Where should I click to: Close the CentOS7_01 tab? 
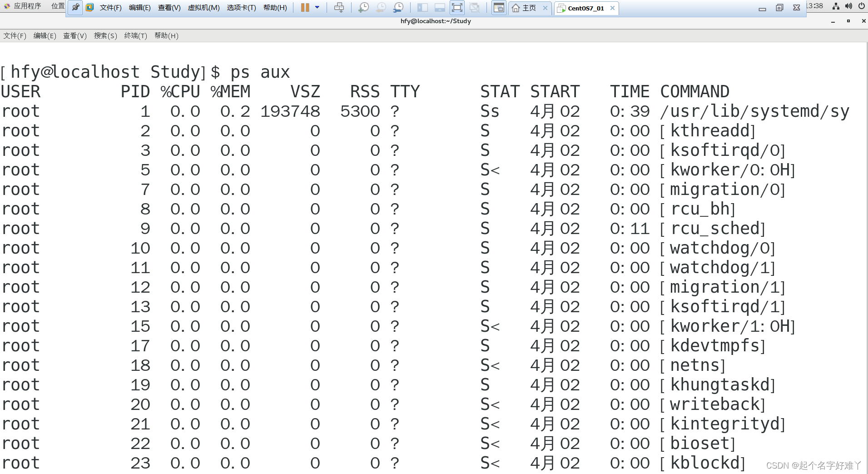tap(612, 8)
